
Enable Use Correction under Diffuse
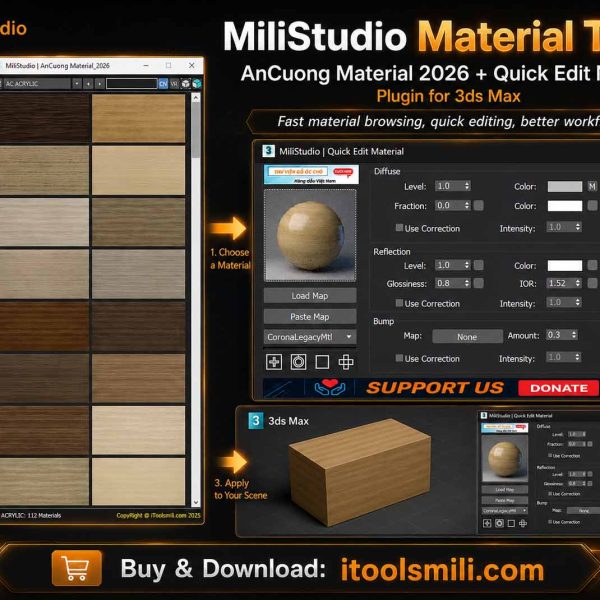tap(399, 228)
